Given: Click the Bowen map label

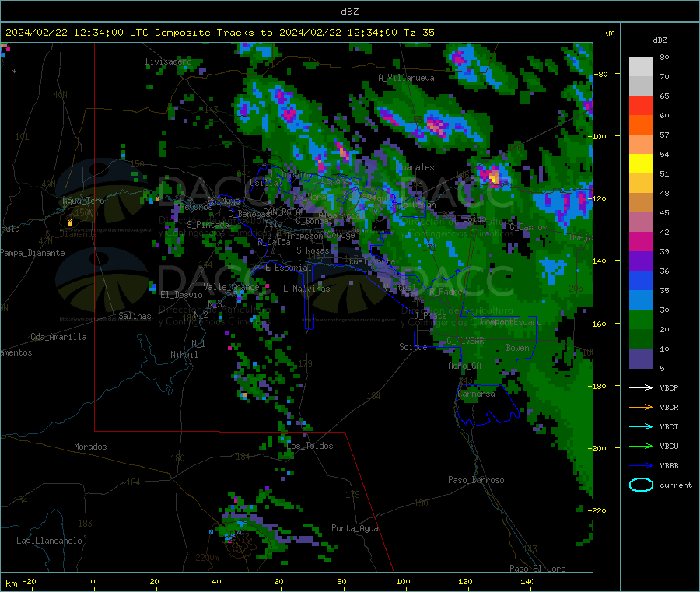Looking at the screenshot, I should pos(518,348).
